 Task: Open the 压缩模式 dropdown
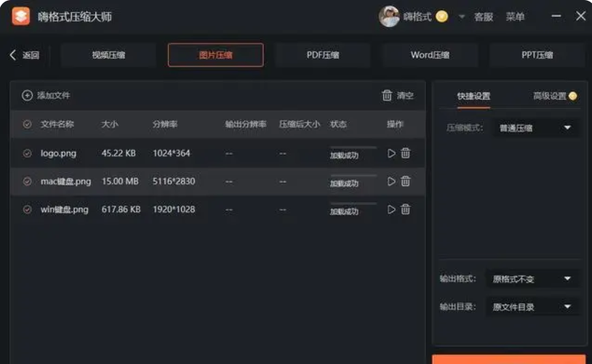[536, 128]
